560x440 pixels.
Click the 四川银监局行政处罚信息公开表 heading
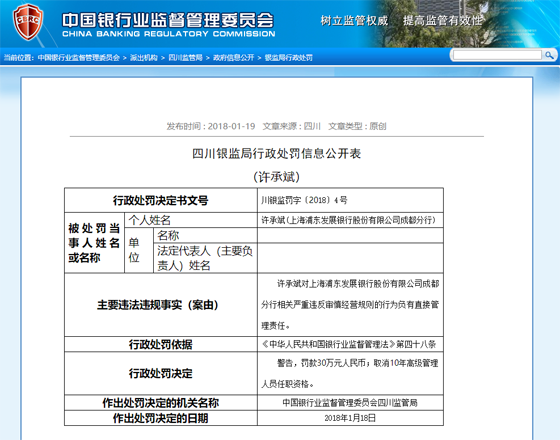click(277, 154)
